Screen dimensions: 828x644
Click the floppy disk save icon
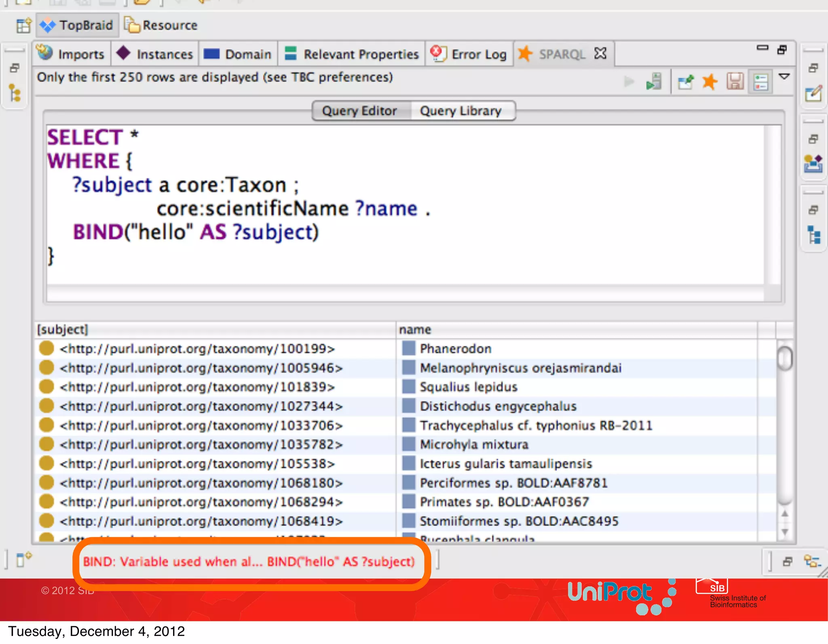tap(735, 82)
